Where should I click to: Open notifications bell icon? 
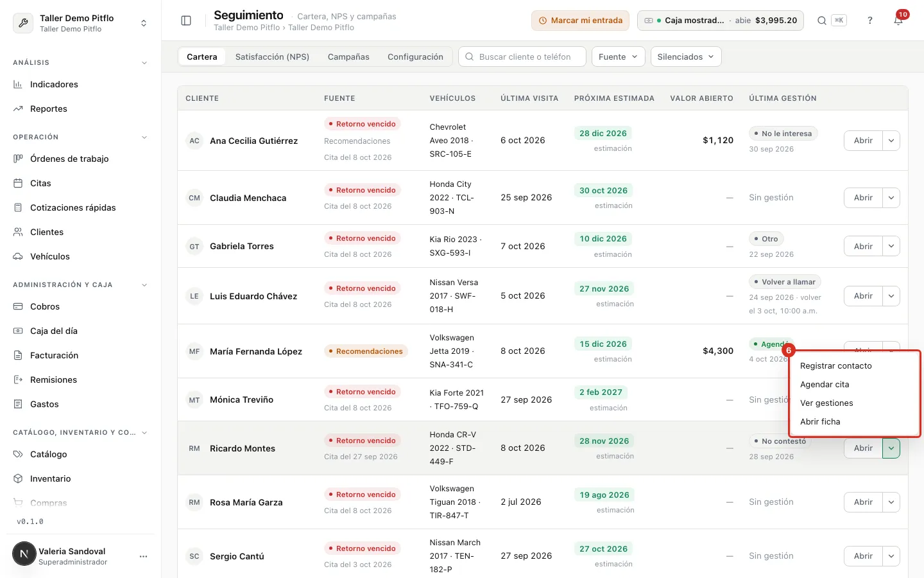tap(898, 21)
